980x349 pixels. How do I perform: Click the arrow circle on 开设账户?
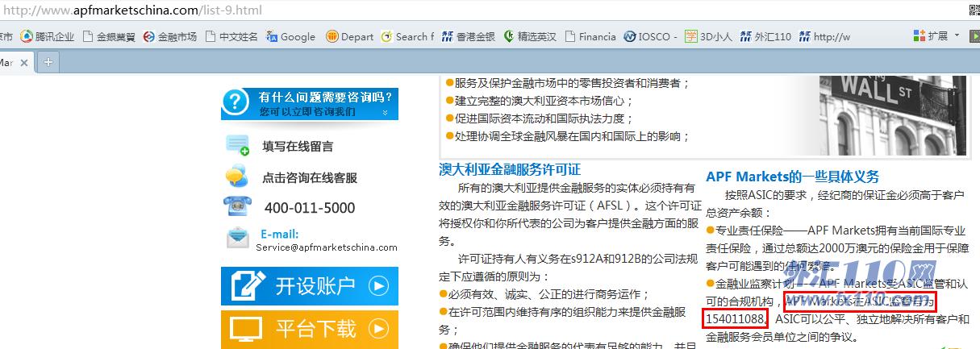point(378,286)
